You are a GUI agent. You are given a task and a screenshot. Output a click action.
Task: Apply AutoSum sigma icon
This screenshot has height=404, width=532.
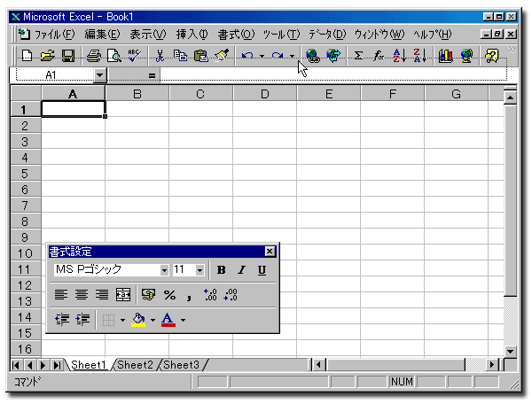(x=358, y=55)
